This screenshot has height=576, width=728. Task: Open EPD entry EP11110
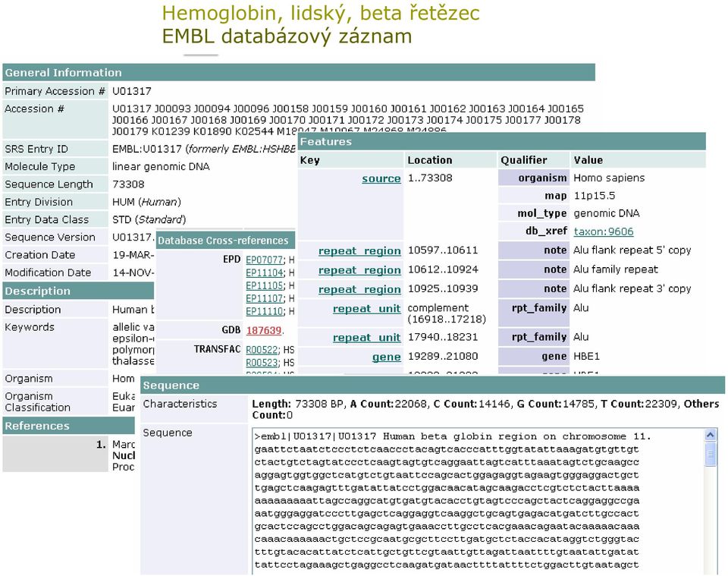(x=264, y=312)
